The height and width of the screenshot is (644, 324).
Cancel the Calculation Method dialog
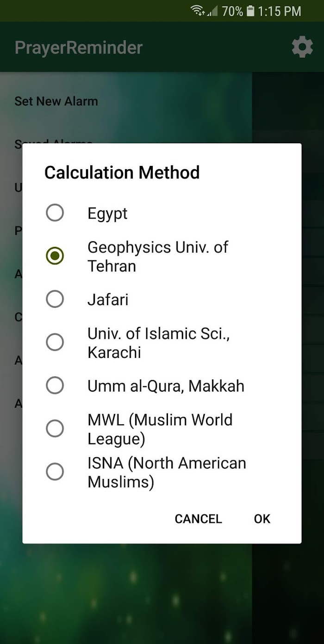coord(198,519)
